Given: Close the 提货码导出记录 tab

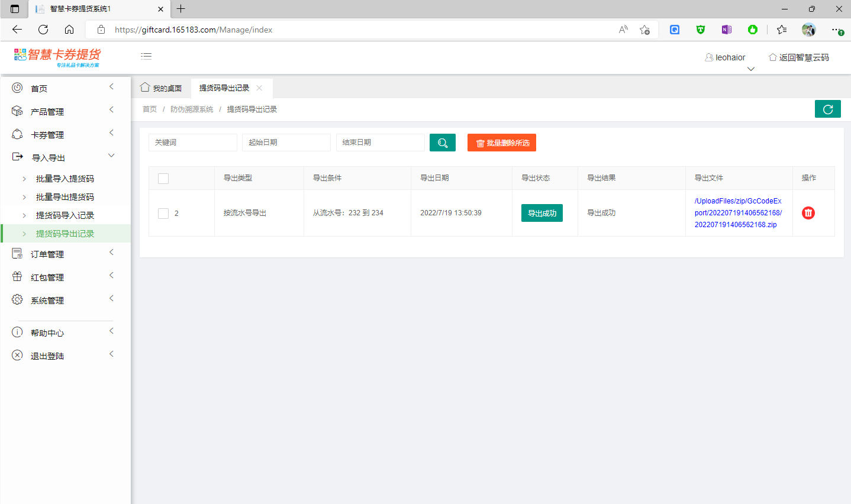Looking at the screenshot, I should click(x=259, y=88).
